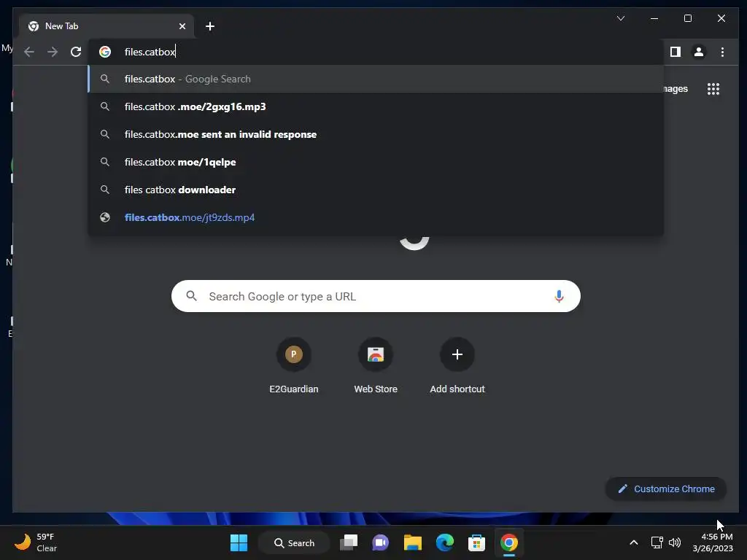
Task: Open the side panel in Chrome
Action: 675,52
